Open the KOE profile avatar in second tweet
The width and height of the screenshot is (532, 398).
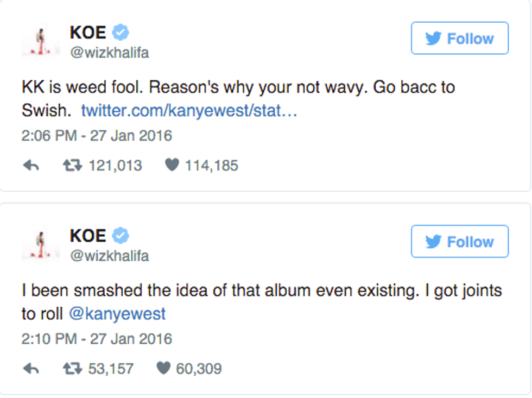pos(41,243)
